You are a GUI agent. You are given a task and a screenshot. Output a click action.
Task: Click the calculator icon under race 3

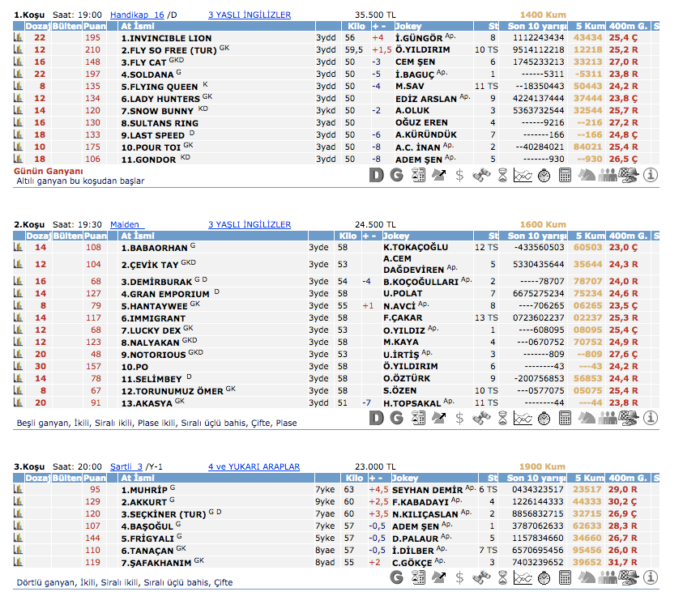565,577
